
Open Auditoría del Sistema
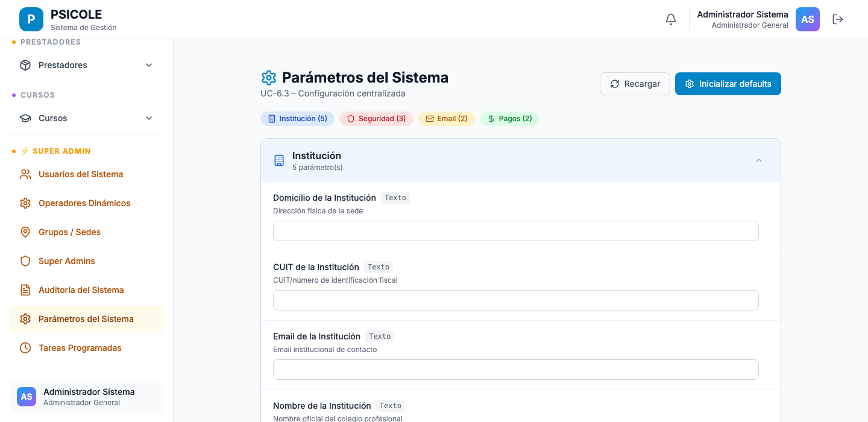[x=86, y=290]
